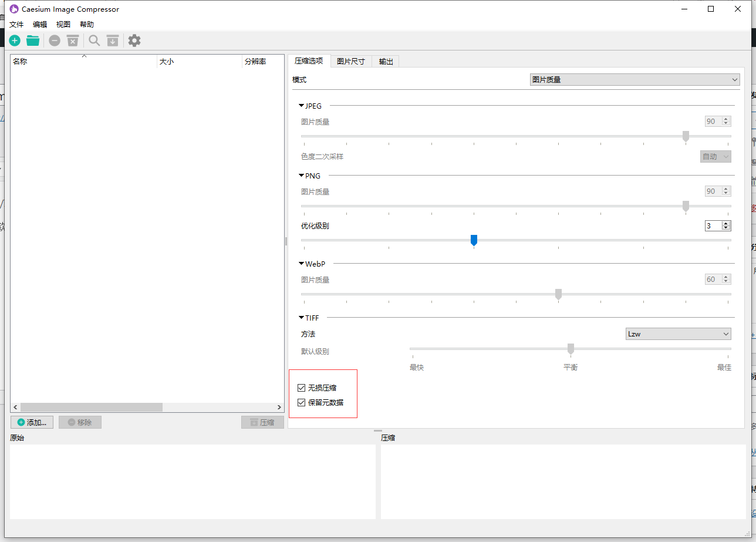This screenshot has width=756, height=542.
Task: Click the 最快 label under TIFF slider
Action: 417,368
